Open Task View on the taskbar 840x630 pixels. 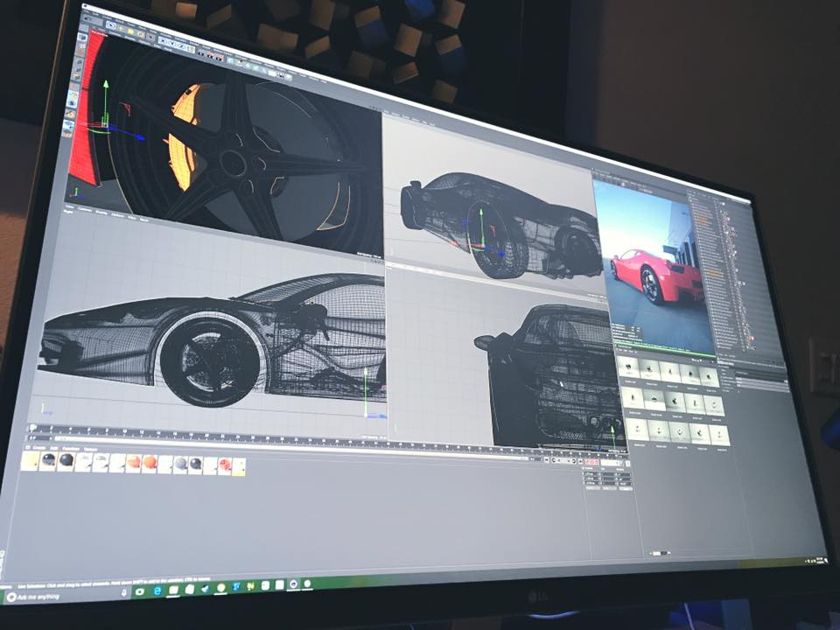coord(139,591)
